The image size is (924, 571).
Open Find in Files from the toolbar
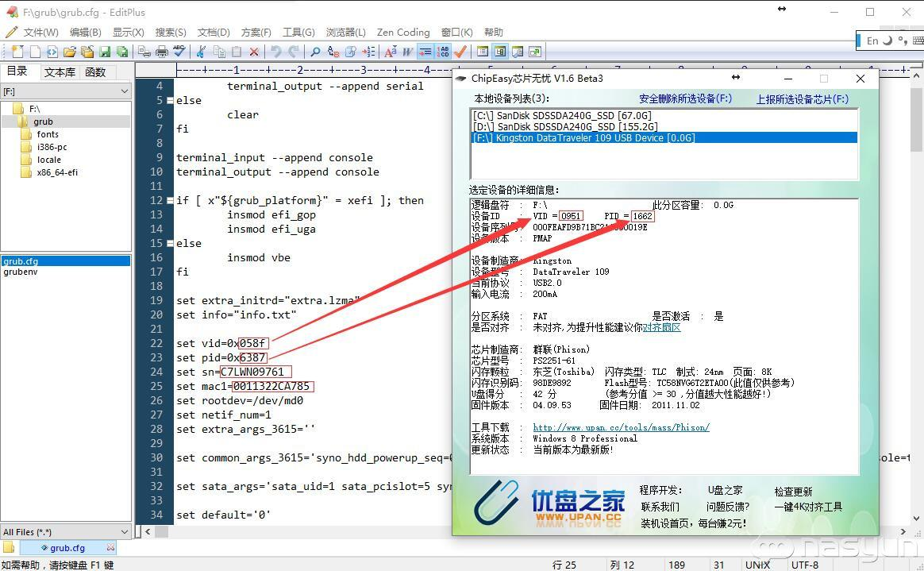(351, 52)
